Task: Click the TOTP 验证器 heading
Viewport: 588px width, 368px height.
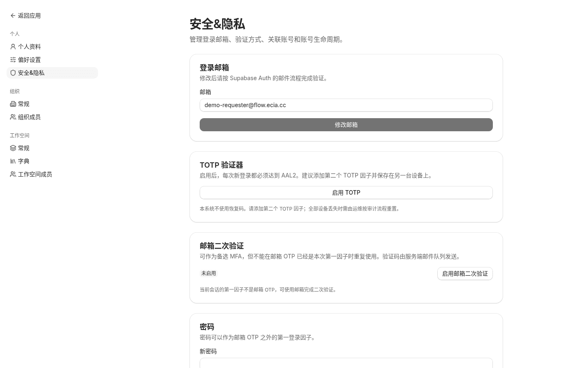Action: tap(221, 165)
